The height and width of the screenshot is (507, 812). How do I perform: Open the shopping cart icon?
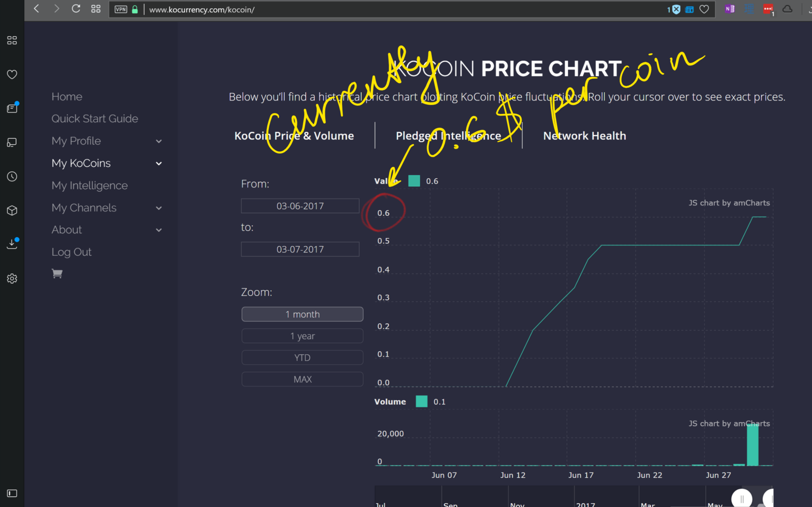(57, 274)
